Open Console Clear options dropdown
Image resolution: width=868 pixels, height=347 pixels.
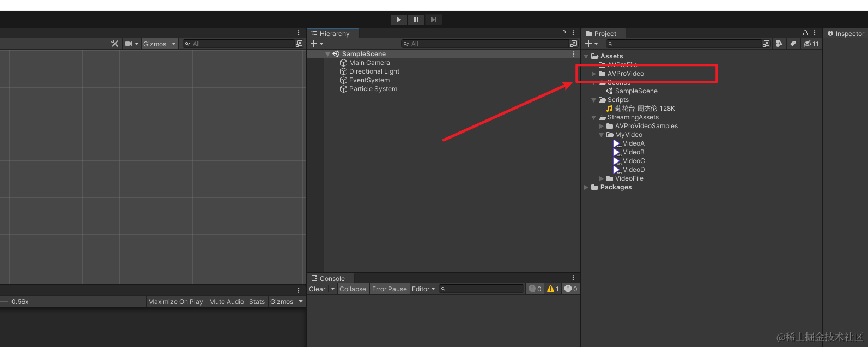coord(332,289)
